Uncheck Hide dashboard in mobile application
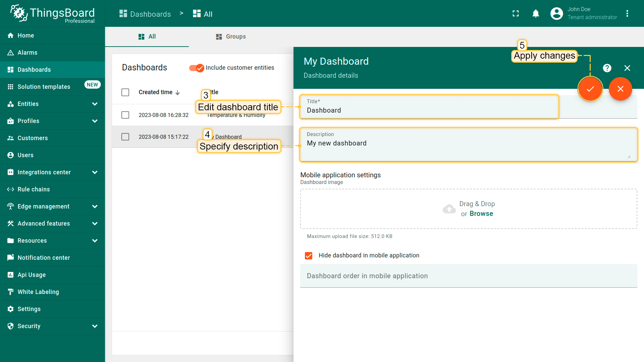The height and width of the screenshot is (362, 644). [309, 256]
